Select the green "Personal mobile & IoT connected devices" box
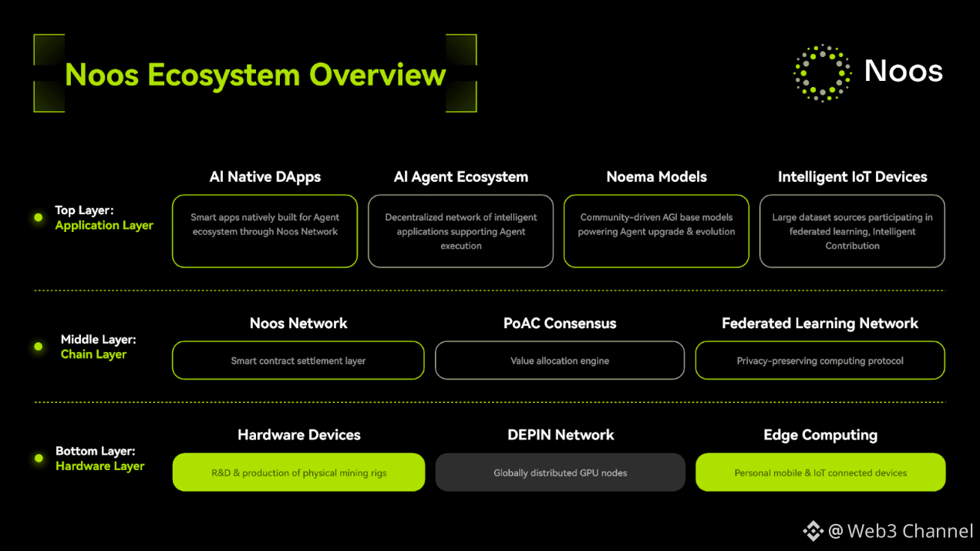 point(820,472)
